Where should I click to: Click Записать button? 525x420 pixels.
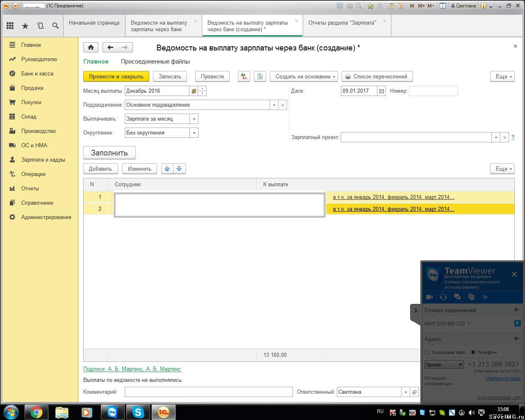[170, 76]
